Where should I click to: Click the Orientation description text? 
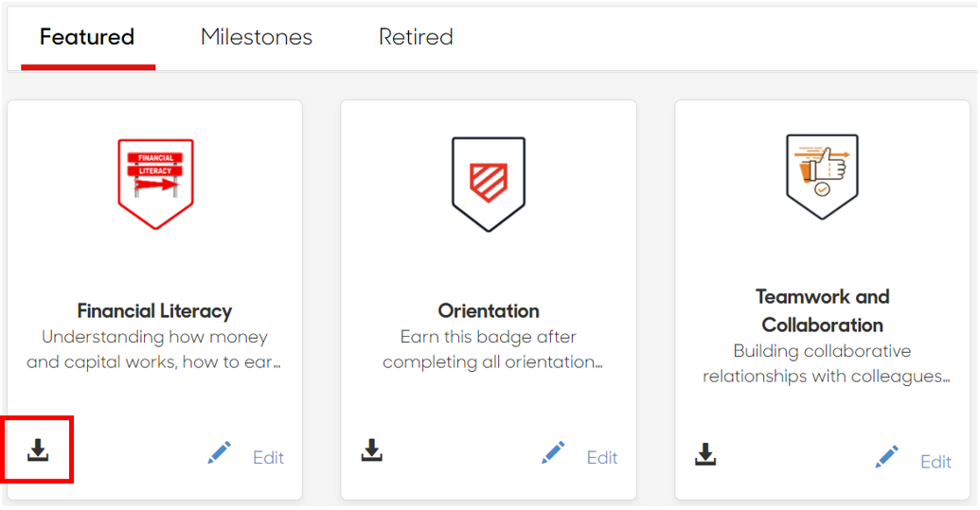pos(491,349)
